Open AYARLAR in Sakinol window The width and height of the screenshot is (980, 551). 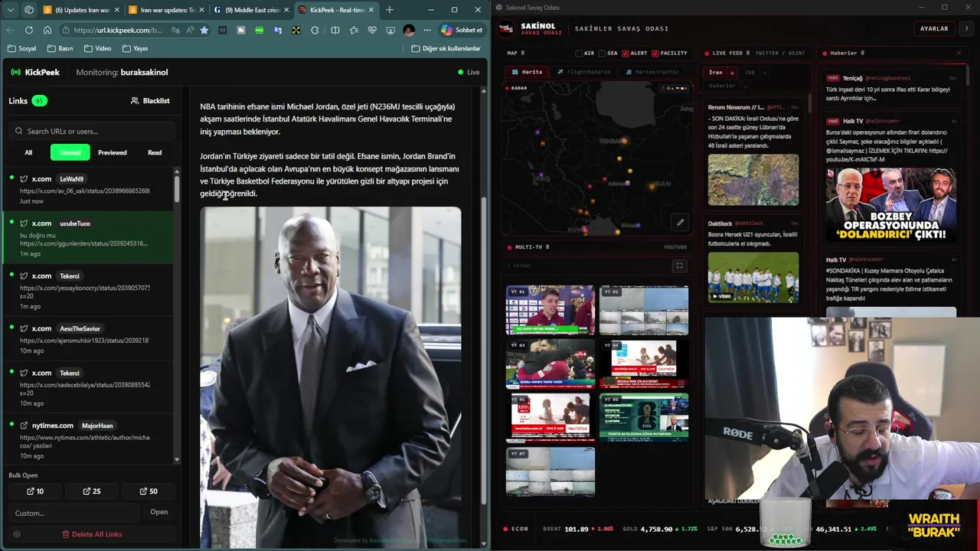934,28
